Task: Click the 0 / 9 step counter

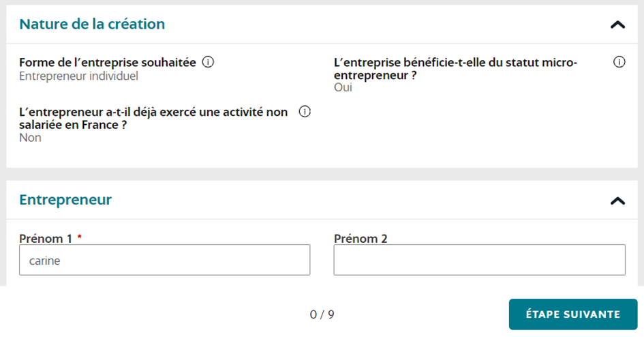Action: (322, 314)
